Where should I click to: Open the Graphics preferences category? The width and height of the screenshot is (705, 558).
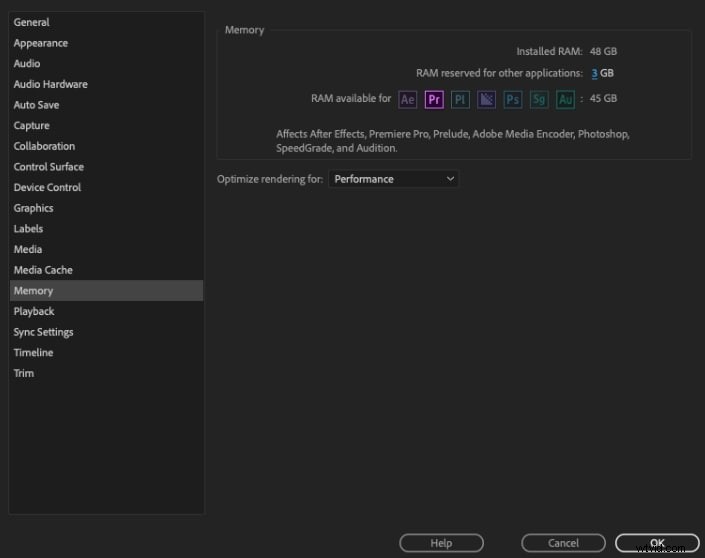pos(106,208)
